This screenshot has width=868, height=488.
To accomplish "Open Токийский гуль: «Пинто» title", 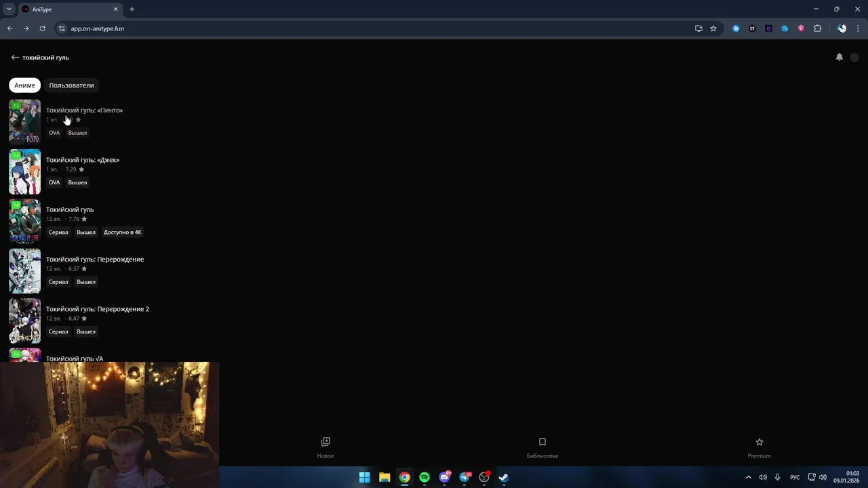I will (x=84, y=110).
